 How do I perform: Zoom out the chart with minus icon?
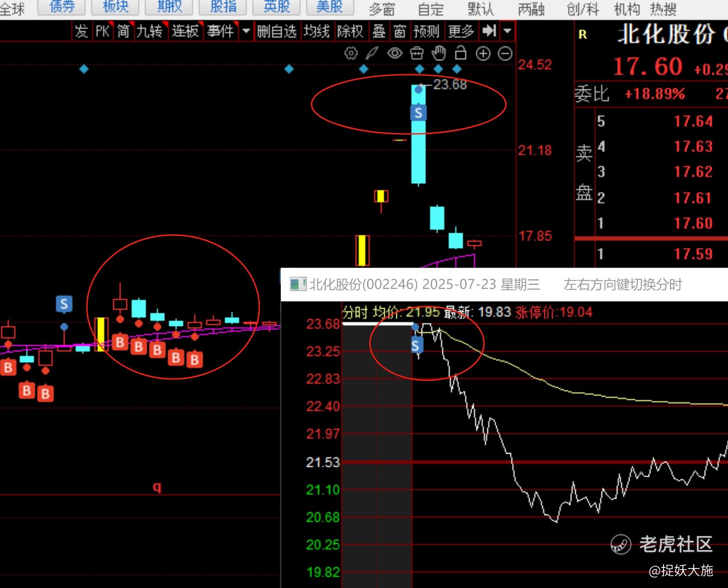tap(505, 54)
